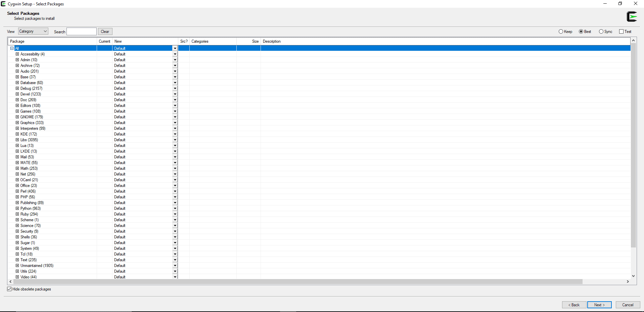
Task: Open the View Category dropdown
Action: (x=33, y=31)
